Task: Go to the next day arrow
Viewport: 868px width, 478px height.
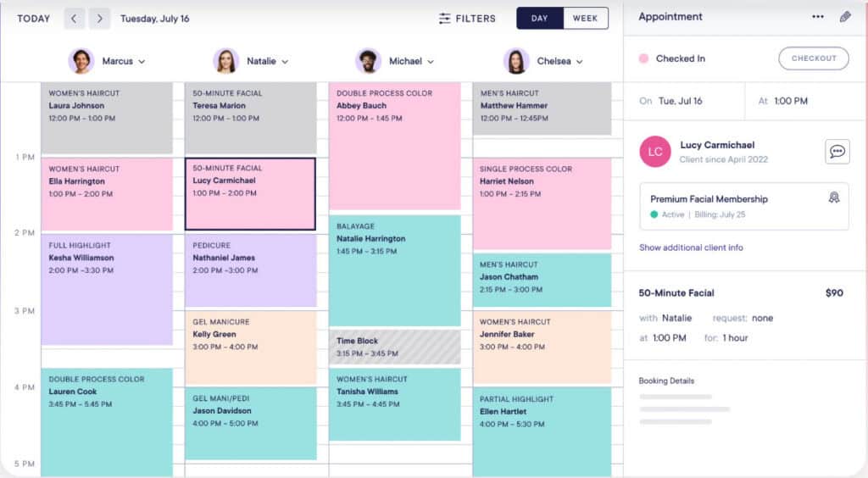Action: tap(100, 19)
